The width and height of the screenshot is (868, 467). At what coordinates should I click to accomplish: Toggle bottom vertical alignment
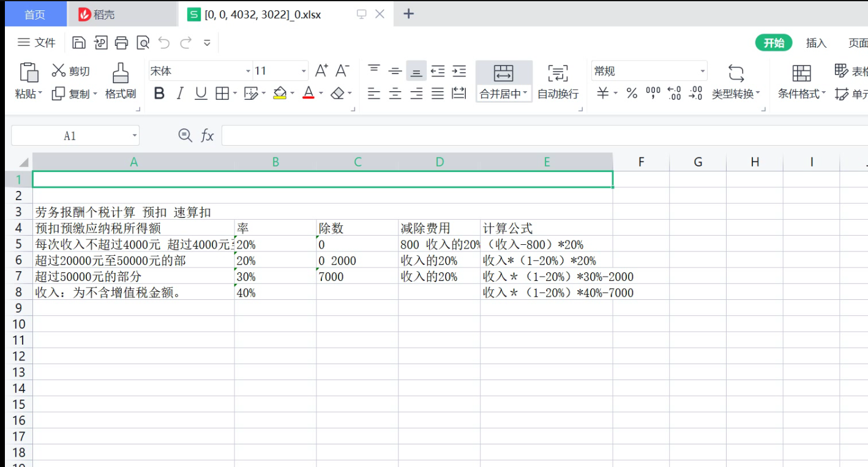tap(416, 70)
